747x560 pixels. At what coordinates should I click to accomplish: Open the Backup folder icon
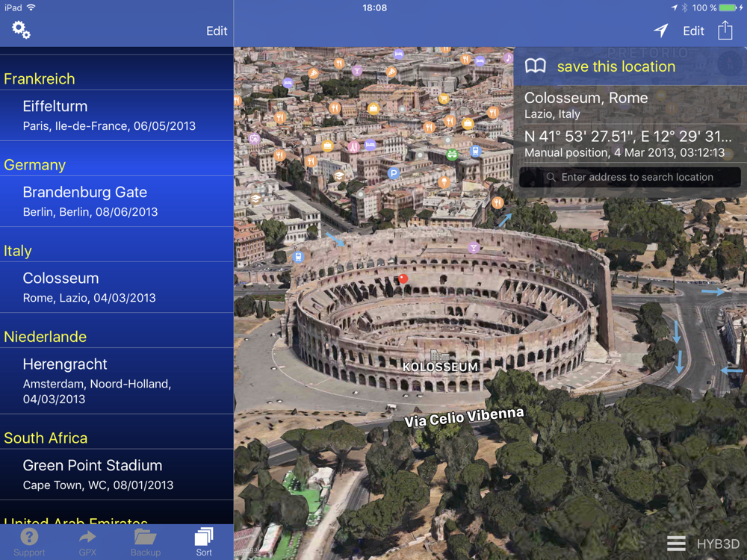click(146, 537)
